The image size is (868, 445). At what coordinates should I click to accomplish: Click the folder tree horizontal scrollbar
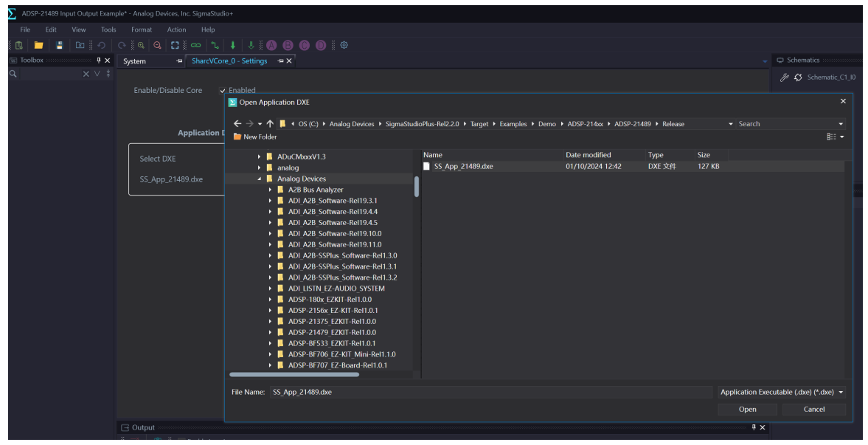(294, 375)
